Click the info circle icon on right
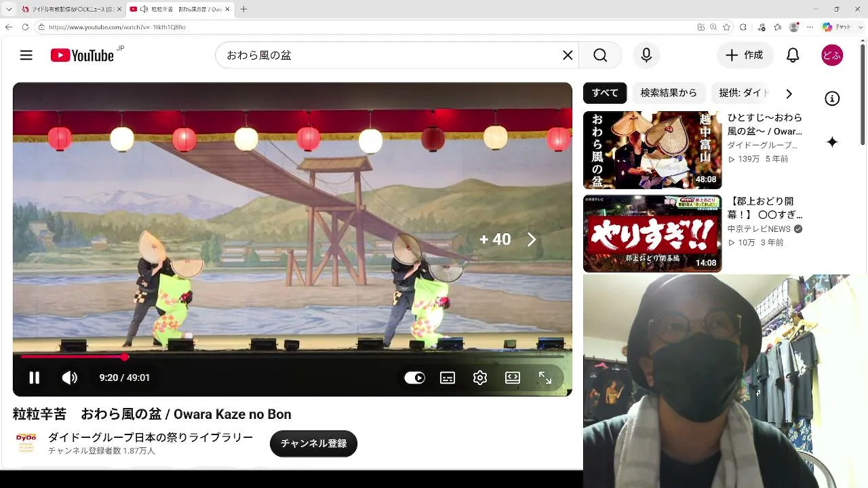Screen dimensions: 868x488 [x=832, y=99]
